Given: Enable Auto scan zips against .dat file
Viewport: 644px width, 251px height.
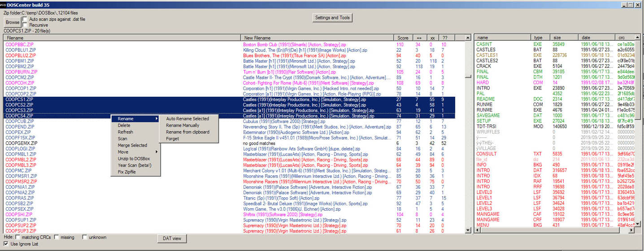Looking at the screenshot, I should click(25, 19).
